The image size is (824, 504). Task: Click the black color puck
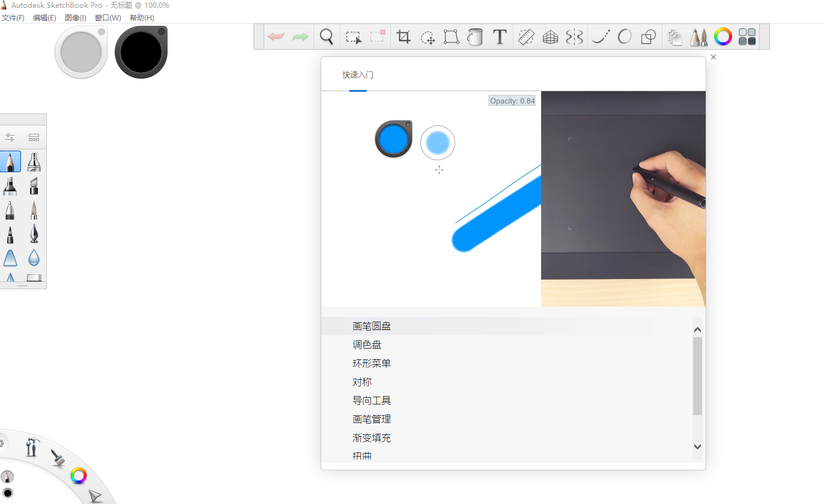[141, 52]
